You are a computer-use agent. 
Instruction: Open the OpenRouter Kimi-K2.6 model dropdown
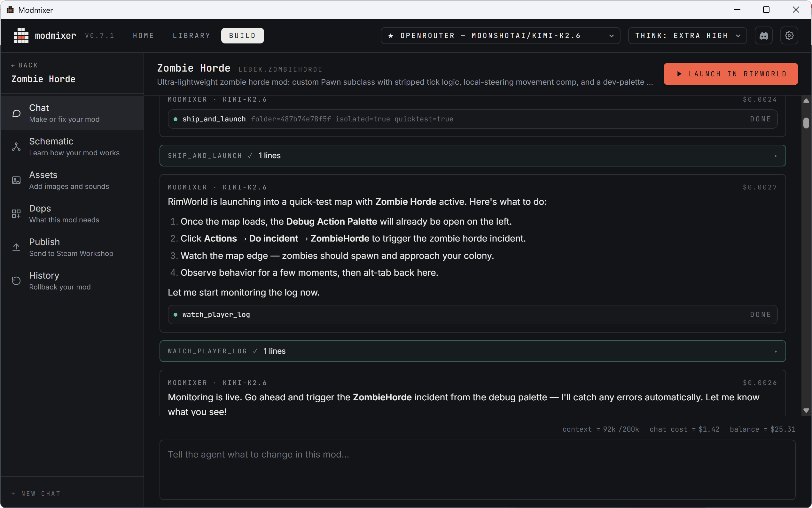click(500, 35)
